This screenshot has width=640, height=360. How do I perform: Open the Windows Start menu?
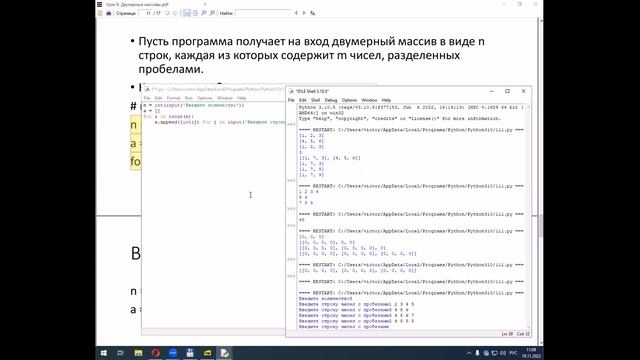[104, 353]
